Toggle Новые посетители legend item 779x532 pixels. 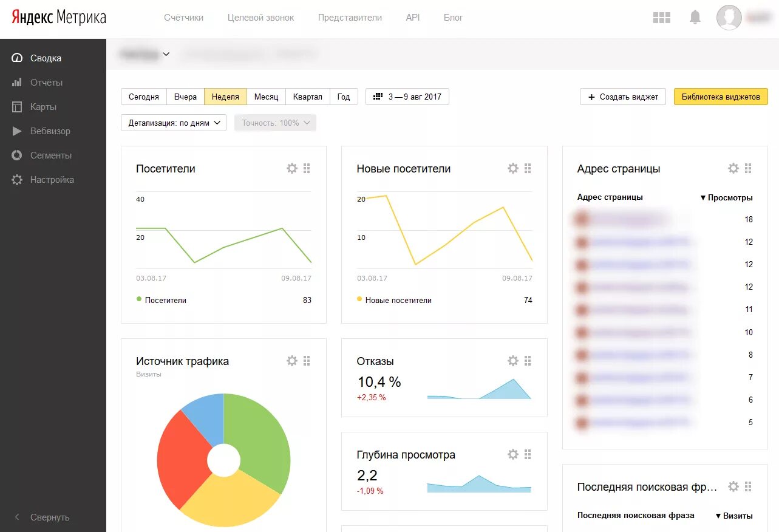(x=394, y=300)
